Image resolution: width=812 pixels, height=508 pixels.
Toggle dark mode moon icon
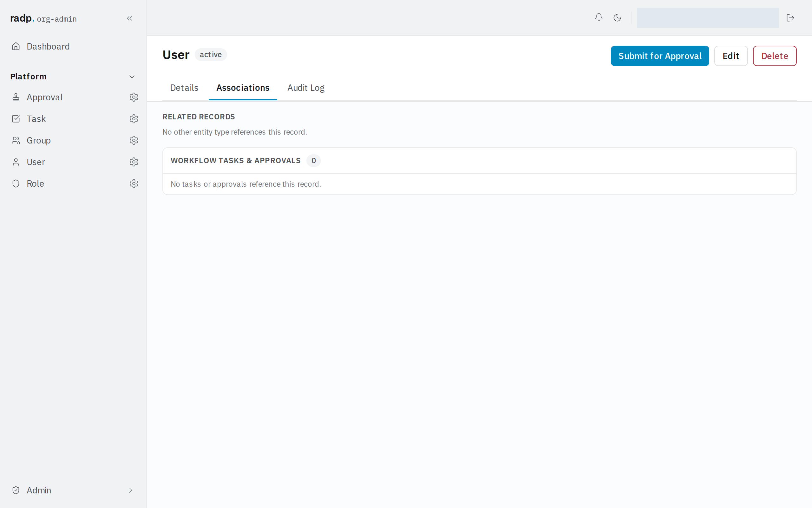[617, 18]
